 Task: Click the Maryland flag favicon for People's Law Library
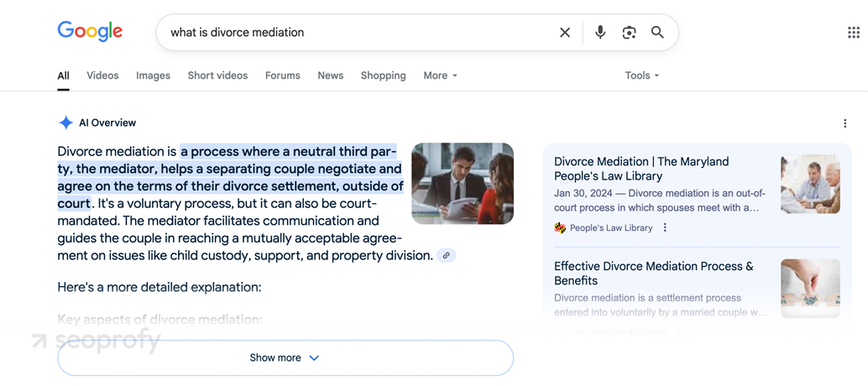pos(560,228)
